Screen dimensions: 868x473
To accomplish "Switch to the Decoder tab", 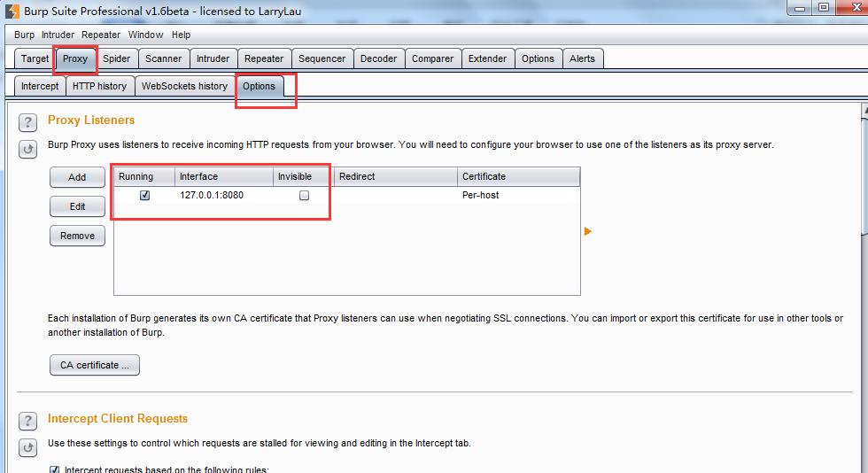I will [x=379, y=58].
